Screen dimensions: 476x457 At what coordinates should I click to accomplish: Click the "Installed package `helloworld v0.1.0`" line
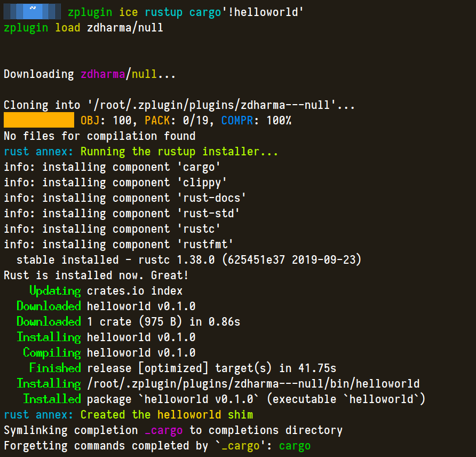224,399
